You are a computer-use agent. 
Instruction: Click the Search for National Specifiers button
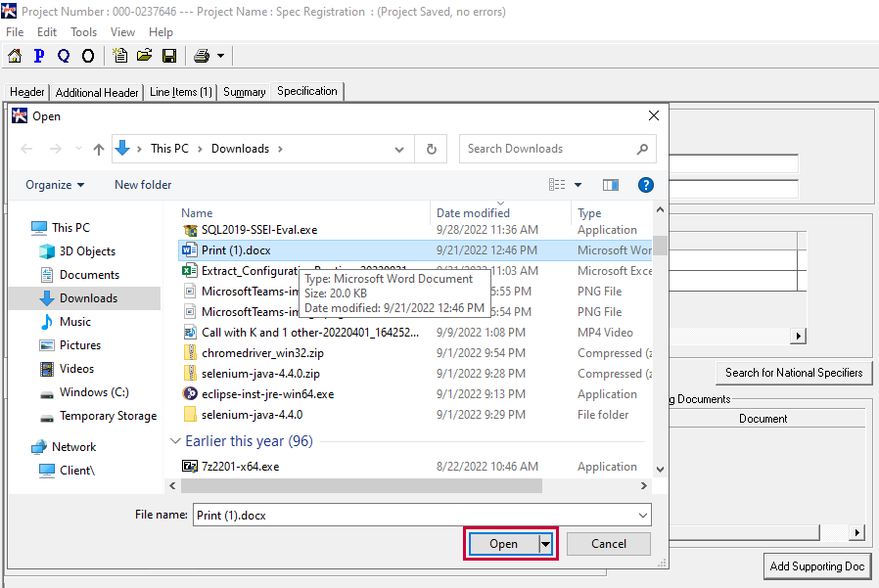[x=794, y=373]
